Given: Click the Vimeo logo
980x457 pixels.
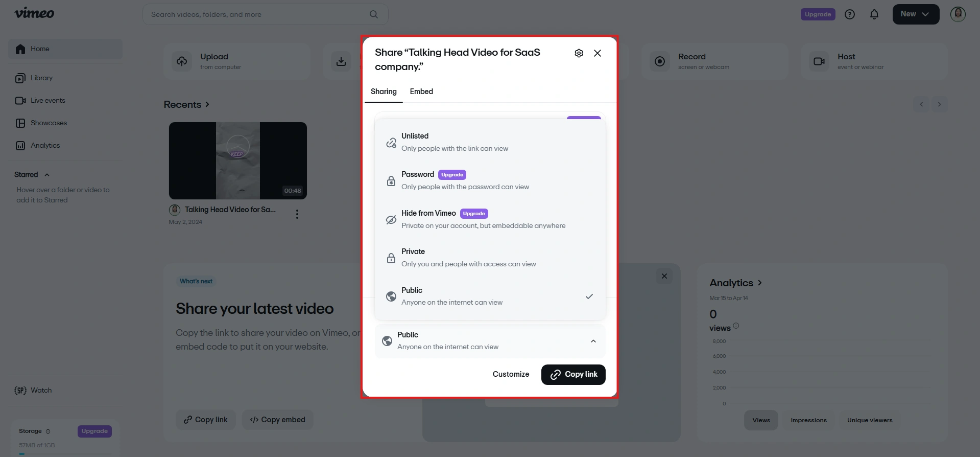Looking at the screenshot, I should (x=34, y=13).
